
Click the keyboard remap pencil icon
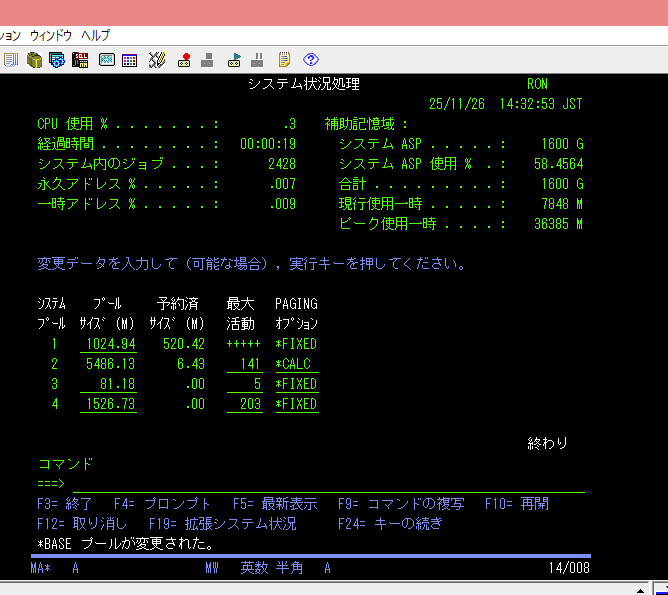tap(157, 60)
